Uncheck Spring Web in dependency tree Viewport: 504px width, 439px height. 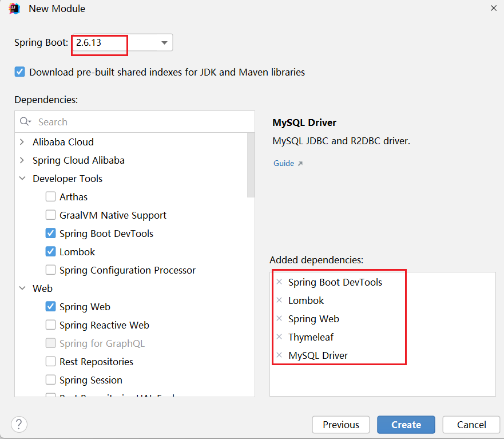pyautogui.click(x=50, y=306)
